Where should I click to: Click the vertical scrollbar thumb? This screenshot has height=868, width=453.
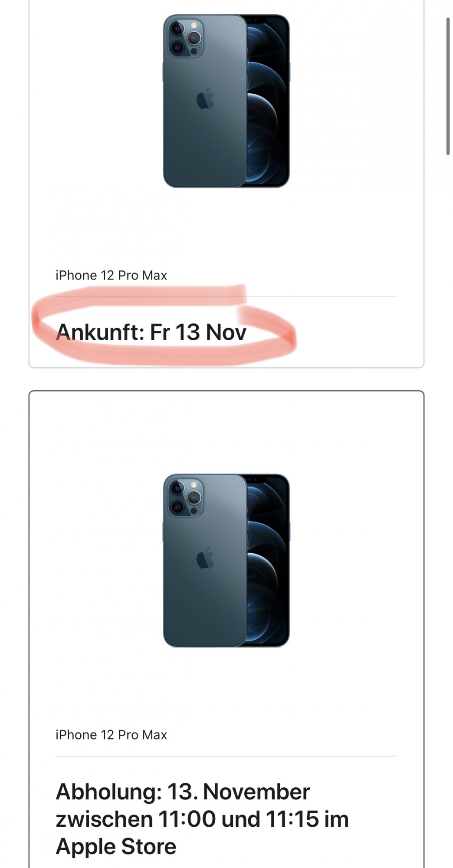coord(448,86)
